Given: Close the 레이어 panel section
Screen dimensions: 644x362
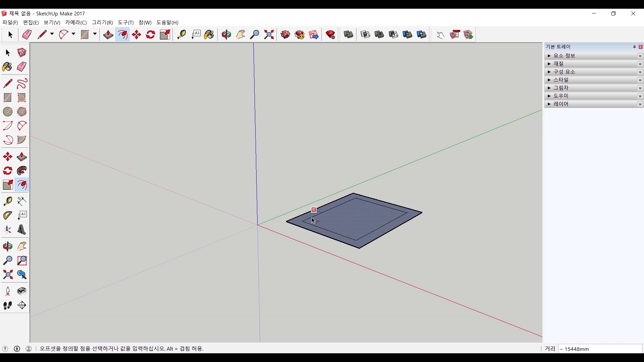Looking at the screenshot, I should (640, 104).
